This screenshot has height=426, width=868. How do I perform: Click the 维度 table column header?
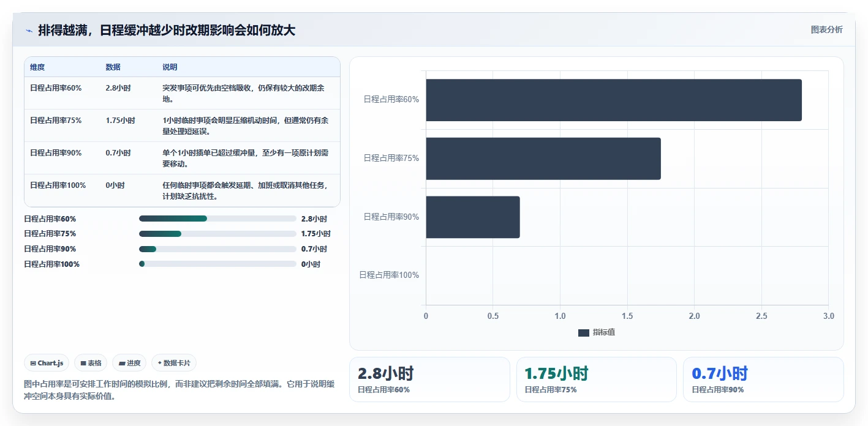37,67
